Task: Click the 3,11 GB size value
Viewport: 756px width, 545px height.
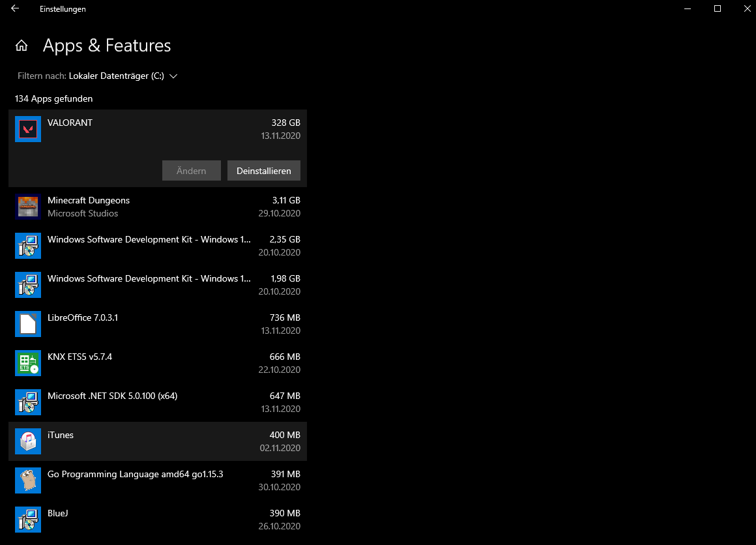Action: tap(286, 200)
